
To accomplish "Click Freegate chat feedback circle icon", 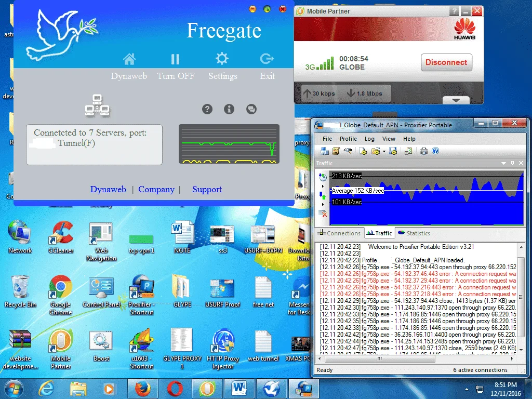I will pos(251,109).
